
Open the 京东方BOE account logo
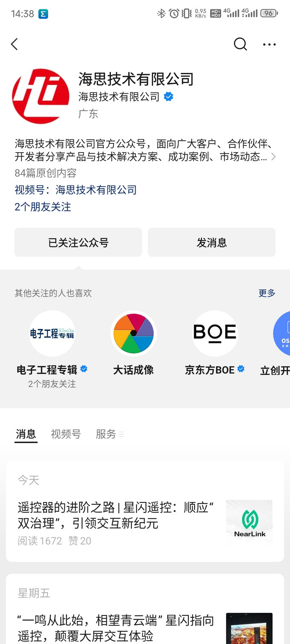[215, 333]
